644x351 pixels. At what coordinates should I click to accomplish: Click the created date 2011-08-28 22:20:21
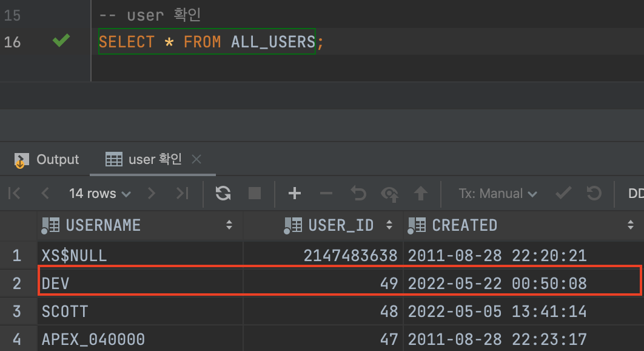524,256
